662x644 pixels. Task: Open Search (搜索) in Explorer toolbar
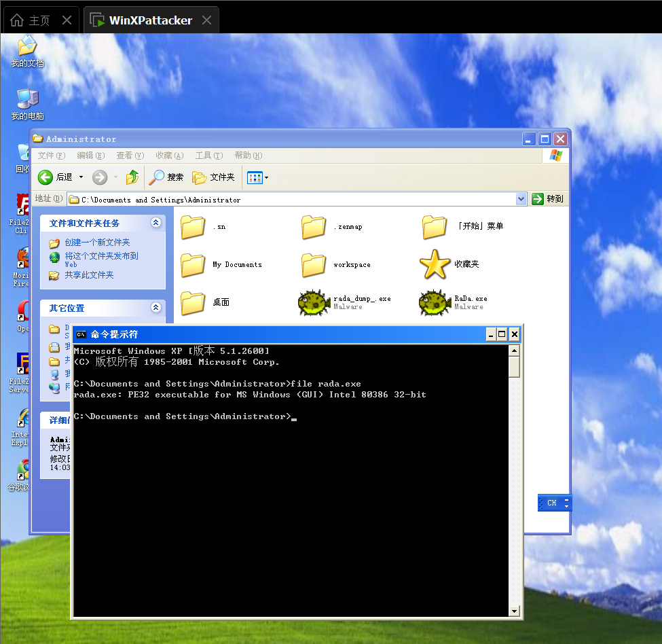[166, 177]
